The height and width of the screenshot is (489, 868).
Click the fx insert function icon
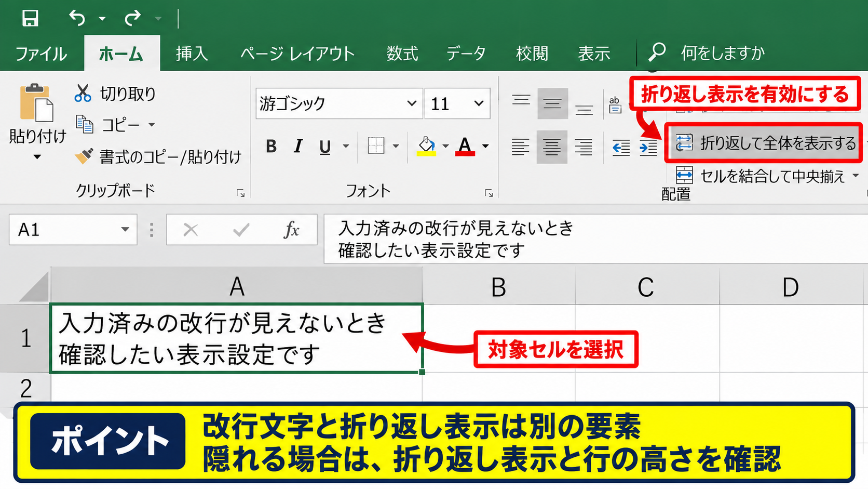click(x=291, y=229)
